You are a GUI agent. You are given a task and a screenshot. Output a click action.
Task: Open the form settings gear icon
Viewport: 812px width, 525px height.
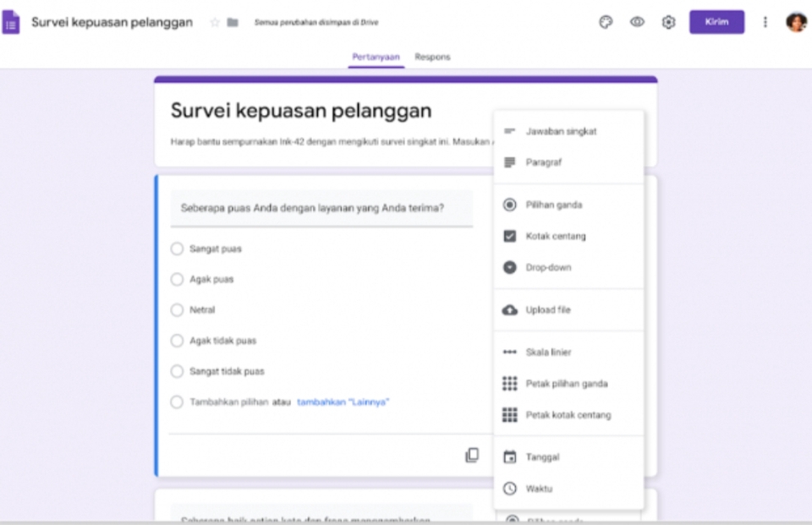(668, 22)
